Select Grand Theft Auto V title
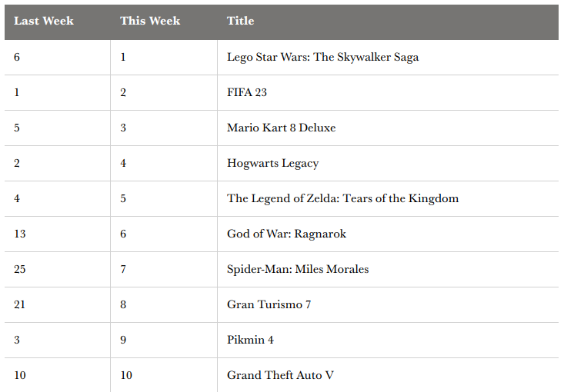The height and width of the screenshot is (392, 564). [x=280, y=375]
